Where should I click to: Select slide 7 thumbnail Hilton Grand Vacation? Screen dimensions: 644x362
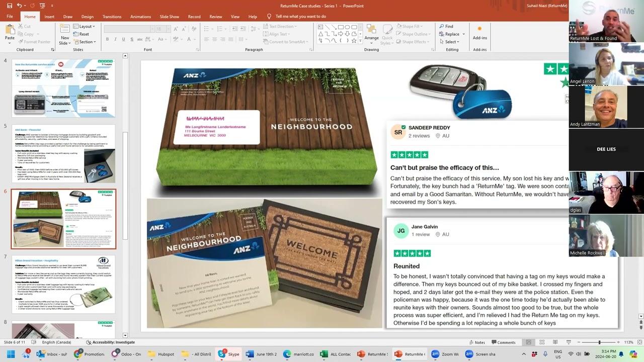coord(63,284)
